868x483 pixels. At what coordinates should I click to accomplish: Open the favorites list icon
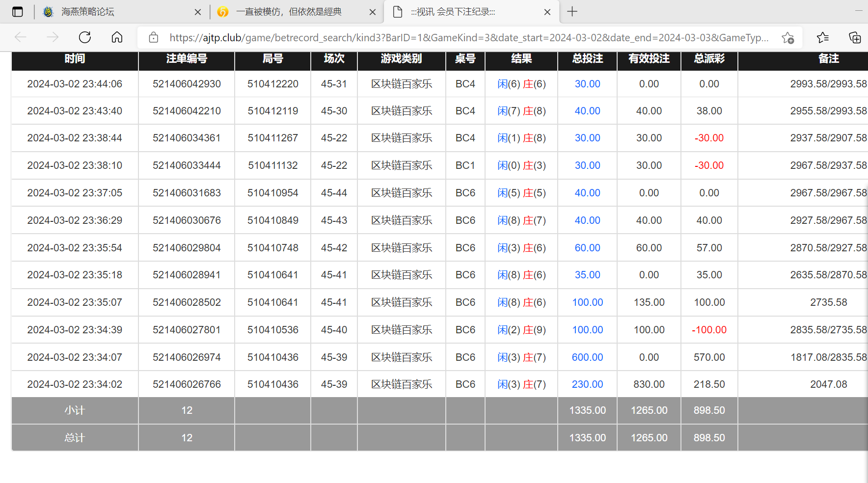point(823,37)
